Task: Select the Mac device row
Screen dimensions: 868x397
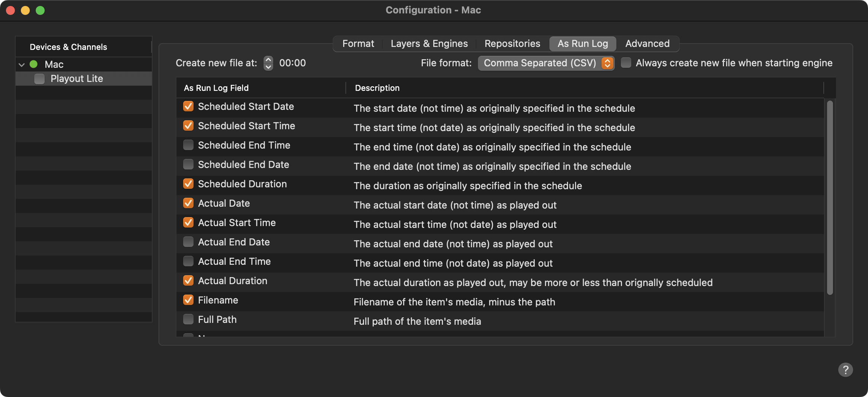Action: (x=84, y=64)
